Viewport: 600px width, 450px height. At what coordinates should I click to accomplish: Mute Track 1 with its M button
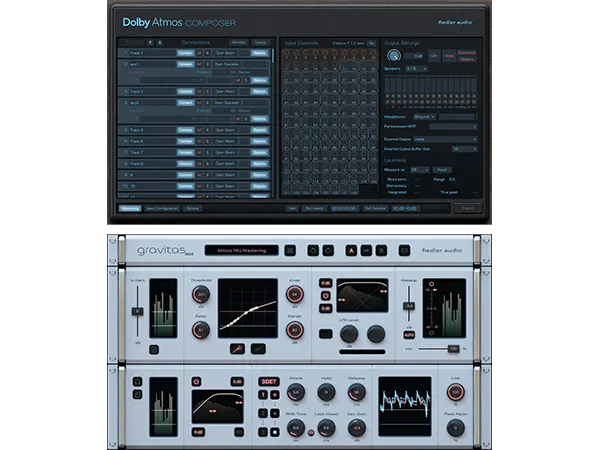point(199,53)
